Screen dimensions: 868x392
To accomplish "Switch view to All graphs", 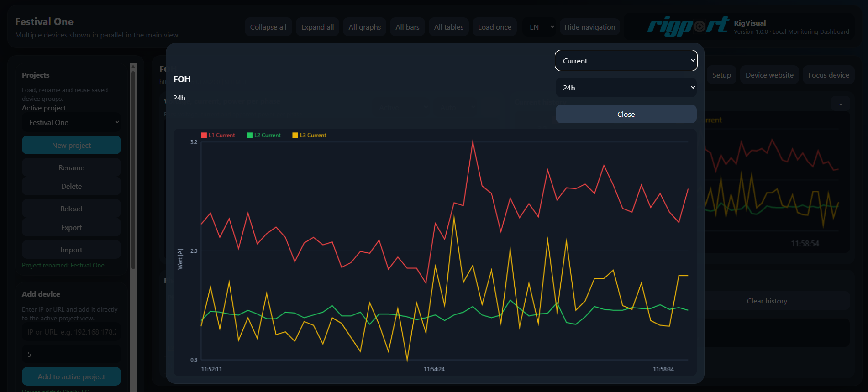I will pyautogui.click(x=364, y=27).
